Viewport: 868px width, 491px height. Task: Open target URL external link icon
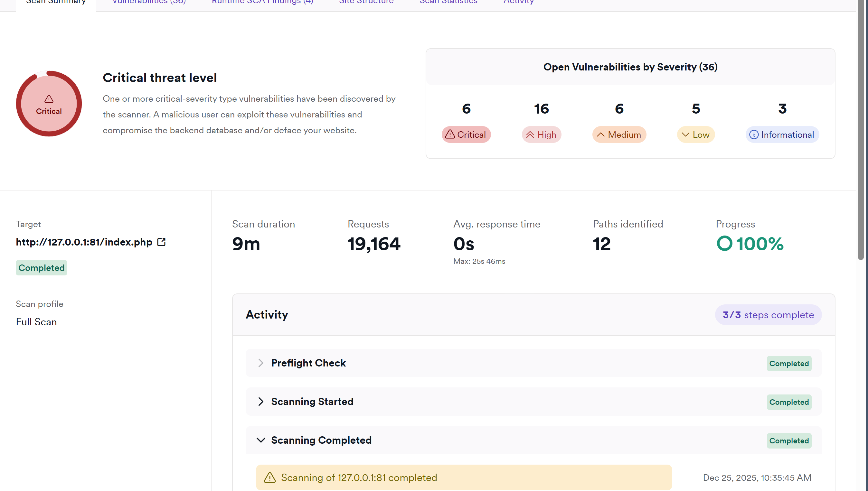tap(161, 242)
